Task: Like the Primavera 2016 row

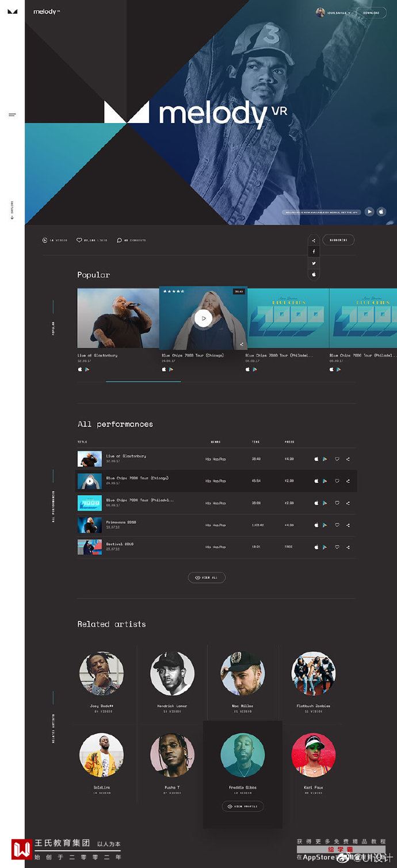Action: tap(337, 525)
